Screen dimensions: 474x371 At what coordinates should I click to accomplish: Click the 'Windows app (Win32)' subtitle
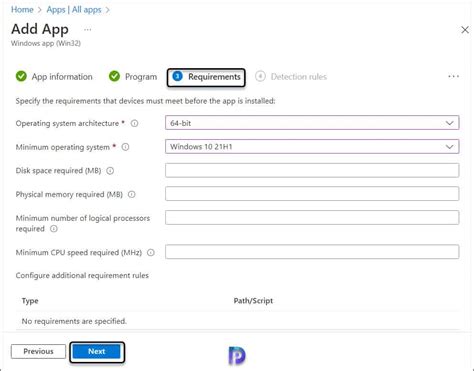click(x=46, y=43)
